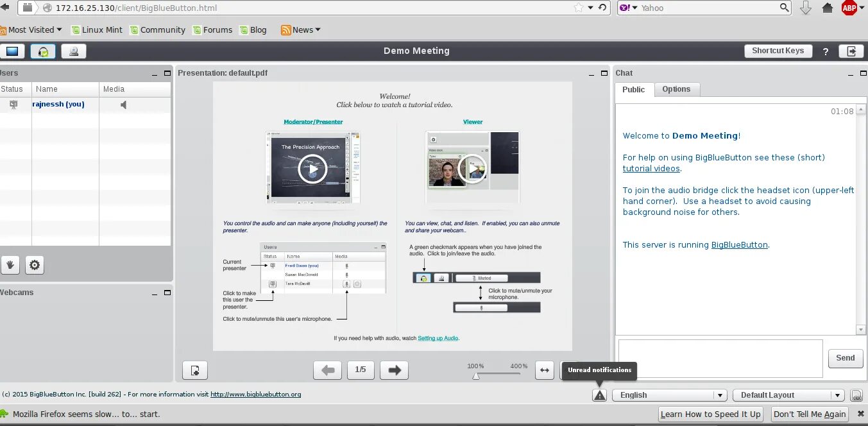Minimize the Presentation panel
Image resolution: width=868 pixels, height=426 pixels.
[x=591, y=74]
